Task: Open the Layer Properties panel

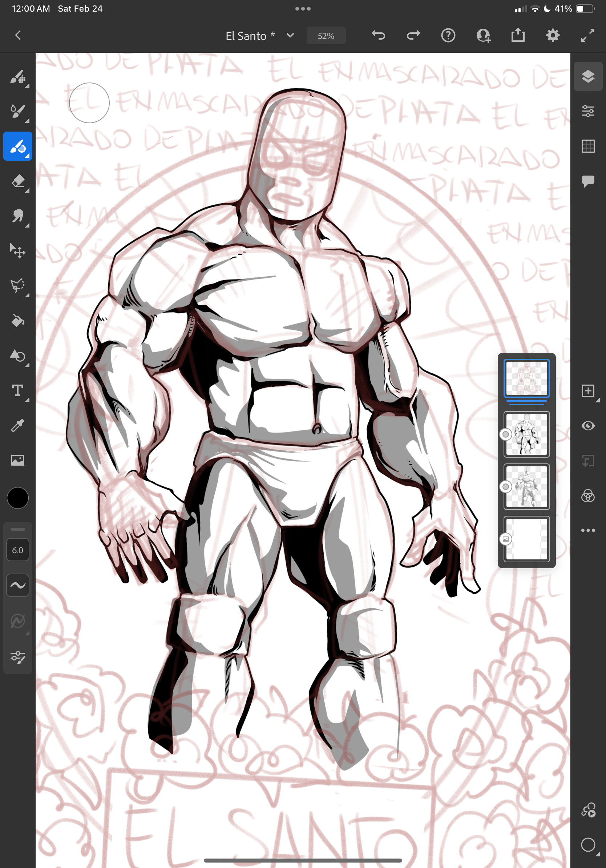Action: 588,111
